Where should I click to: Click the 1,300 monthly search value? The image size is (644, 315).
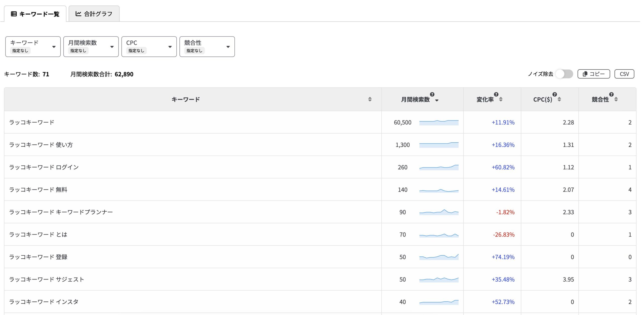coord(403,145)
